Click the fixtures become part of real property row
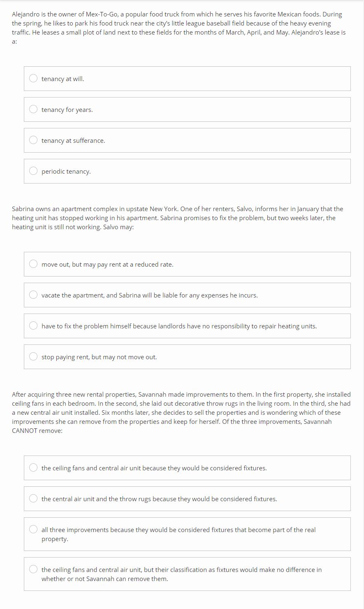Screen dimensions: 364x609 (x=187, y=534)
